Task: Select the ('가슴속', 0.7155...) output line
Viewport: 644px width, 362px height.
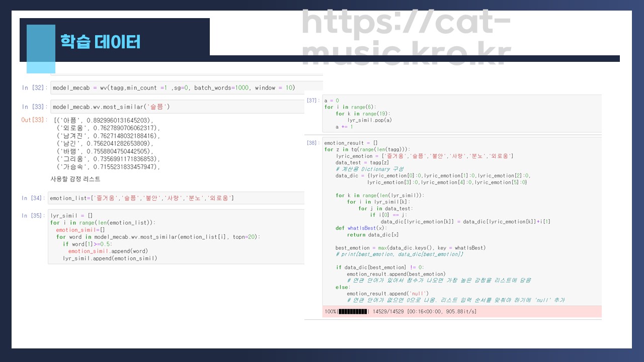Action: pyautogui.click(x=108, y=167)
